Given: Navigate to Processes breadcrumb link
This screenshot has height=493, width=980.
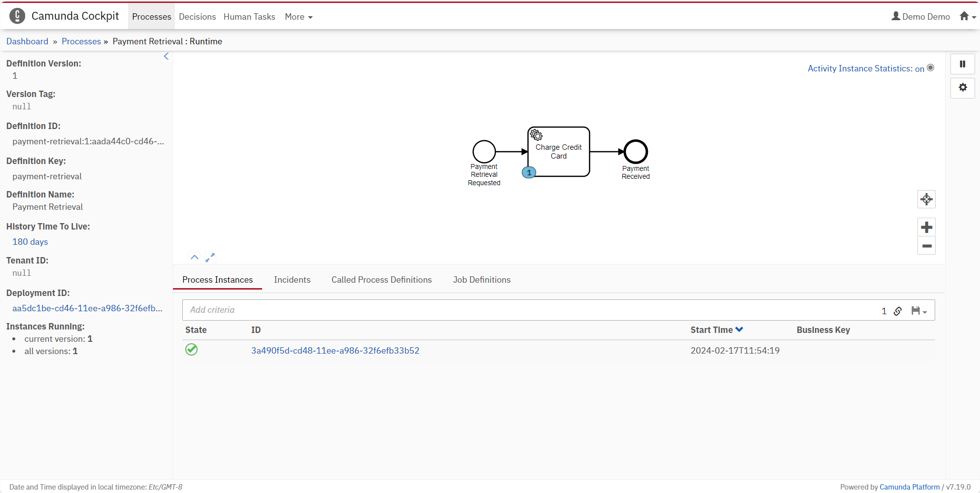Looking at the screenshot, I should (81, 41).
